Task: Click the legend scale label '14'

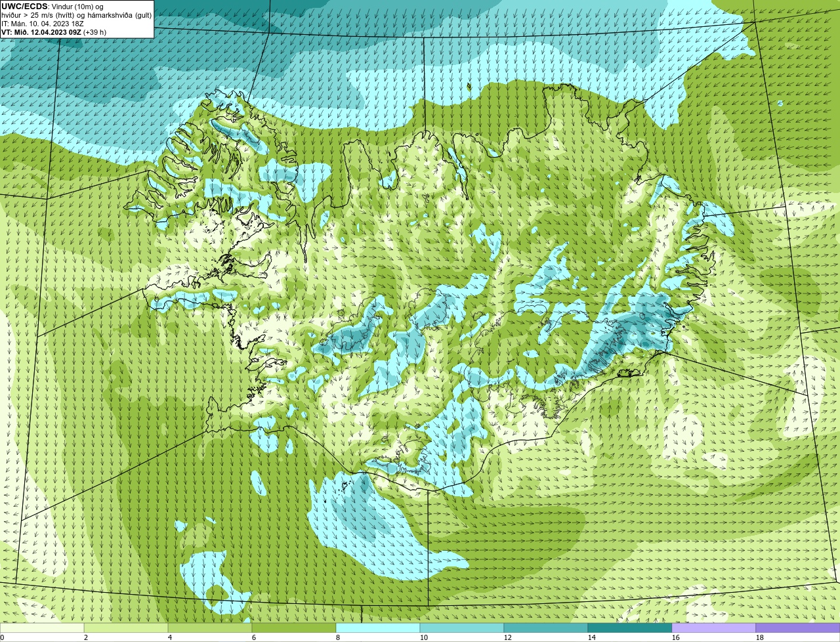Action: [x=592, y=637]
